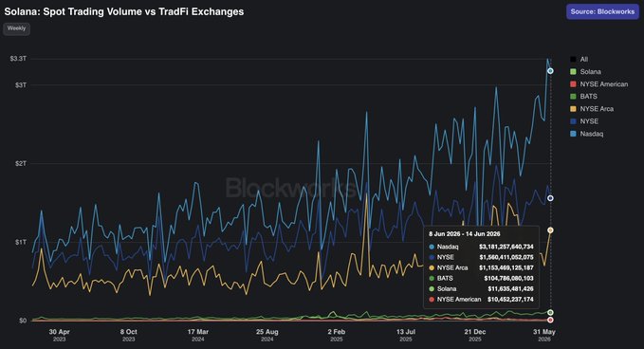
Task: Click the dark blue NYSE legend swatch
Action: click(573, 121)
